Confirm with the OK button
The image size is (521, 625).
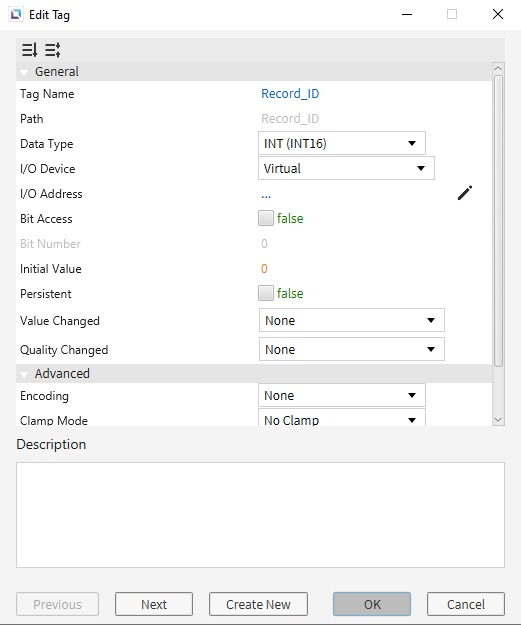click(x=372, y=604)
